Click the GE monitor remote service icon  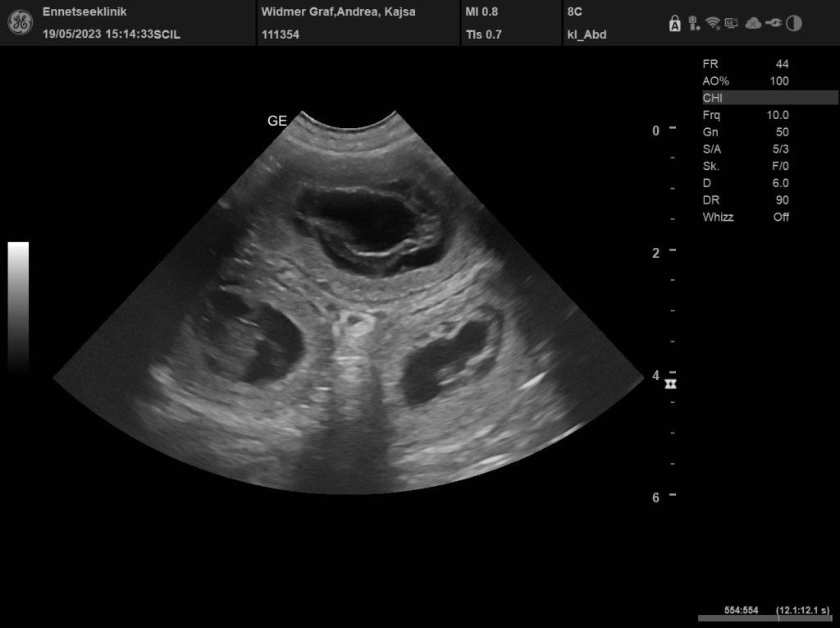(x=731, y=23)
